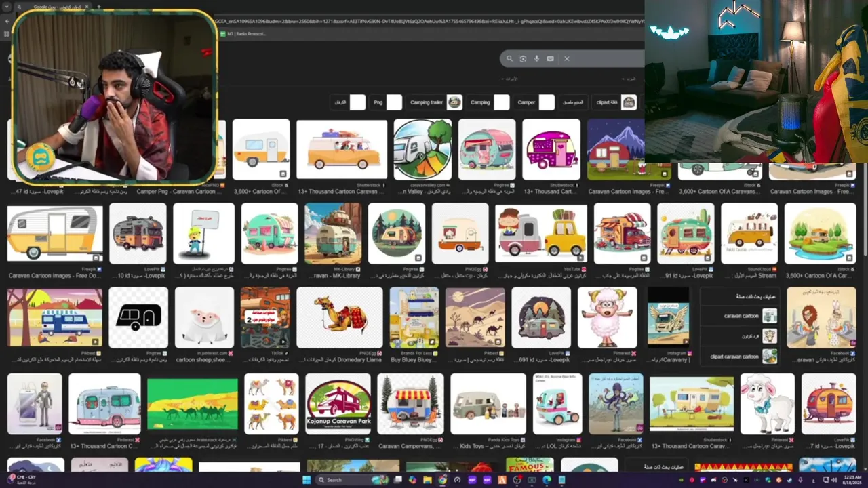The image size is (868, 488).
Task: Select the المخيم ملصق filter chip
Action: [x=574, y=102]
